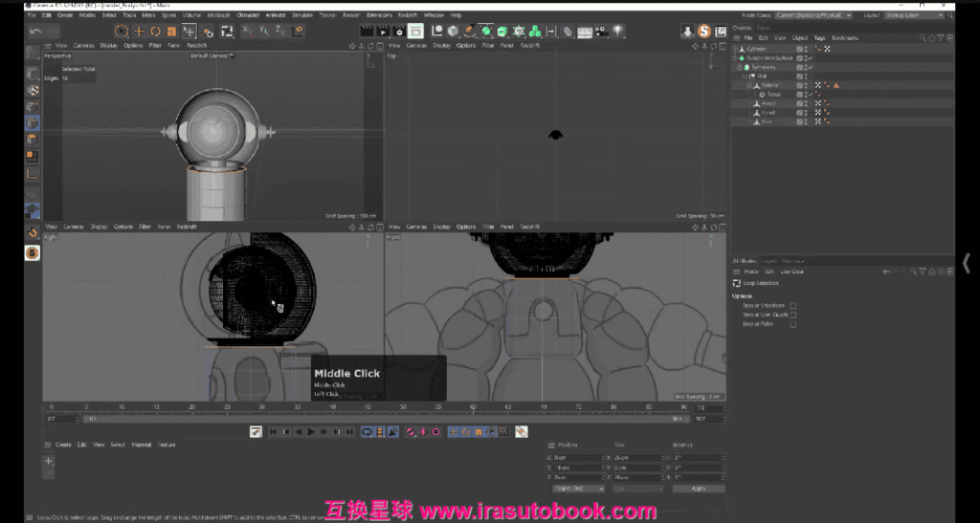Click the Camera object icon
Image resolution: width=980 pixels, height=523 pixels.
(601, 32)
